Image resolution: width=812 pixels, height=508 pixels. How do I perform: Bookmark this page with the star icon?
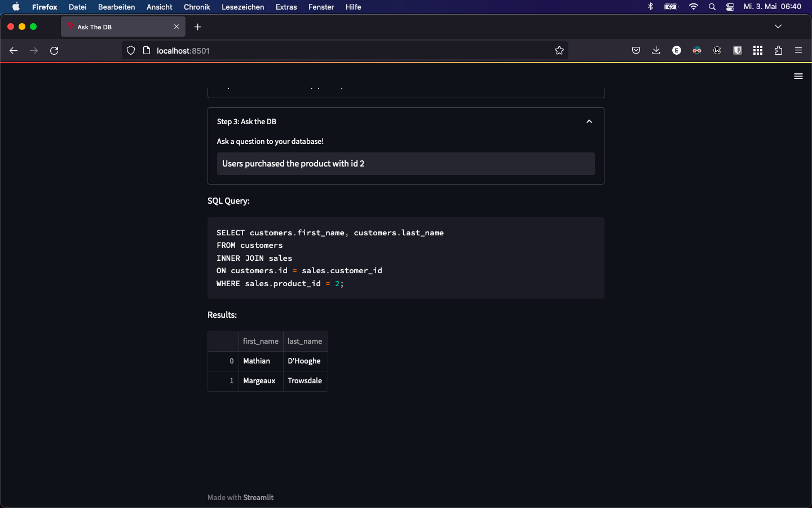[x=559, y=51]
